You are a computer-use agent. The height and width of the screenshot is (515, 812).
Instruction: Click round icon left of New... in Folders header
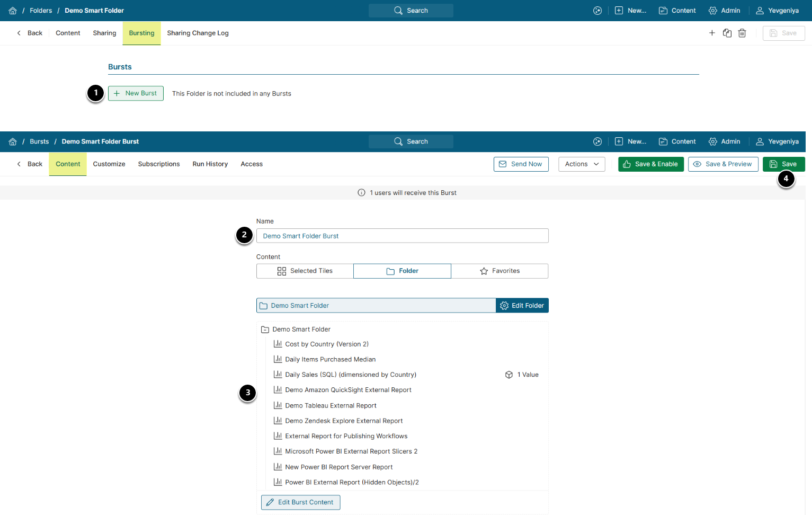pyautogui.click(x=597, y=11)
